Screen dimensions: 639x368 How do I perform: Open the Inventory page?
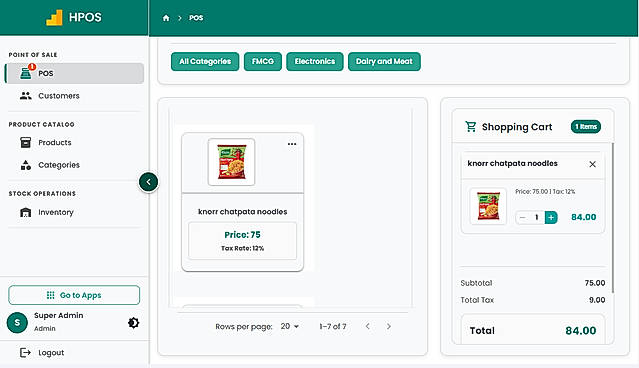point(75,212)
